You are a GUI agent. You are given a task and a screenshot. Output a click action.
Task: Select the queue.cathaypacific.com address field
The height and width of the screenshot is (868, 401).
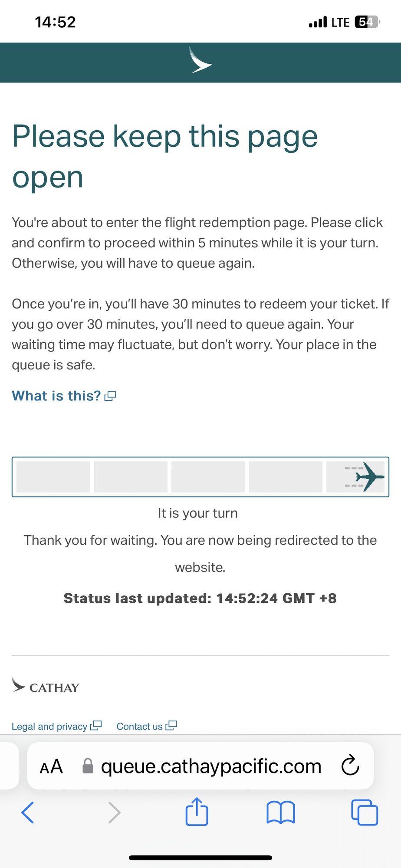click(200, 766)
